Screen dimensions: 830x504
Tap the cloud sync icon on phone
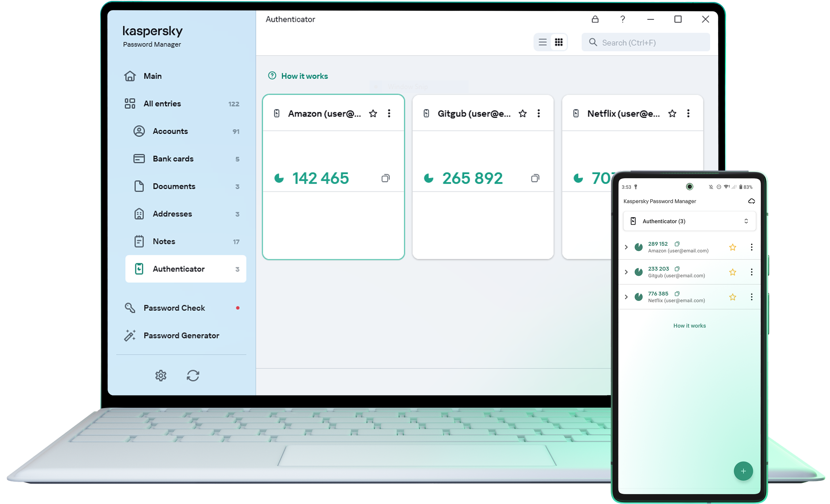[751, 201]
